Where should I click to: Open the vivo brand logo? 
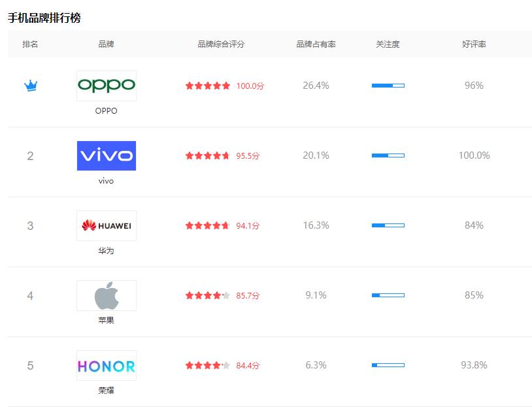point(106,155)
